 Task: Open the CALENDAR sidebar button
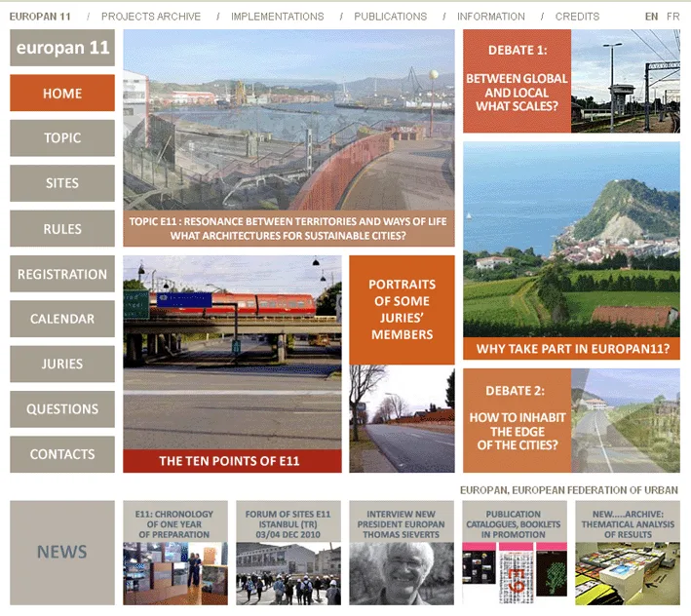pyautogui.click(x=62, y=319)
